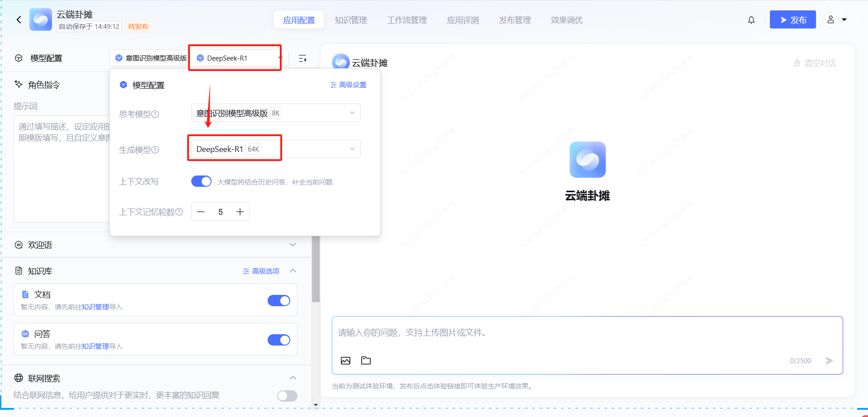Click the left panel vertical scrollbar
This screenshot has width=868, height=417.
pyautogui.click(x=316, y=269)
